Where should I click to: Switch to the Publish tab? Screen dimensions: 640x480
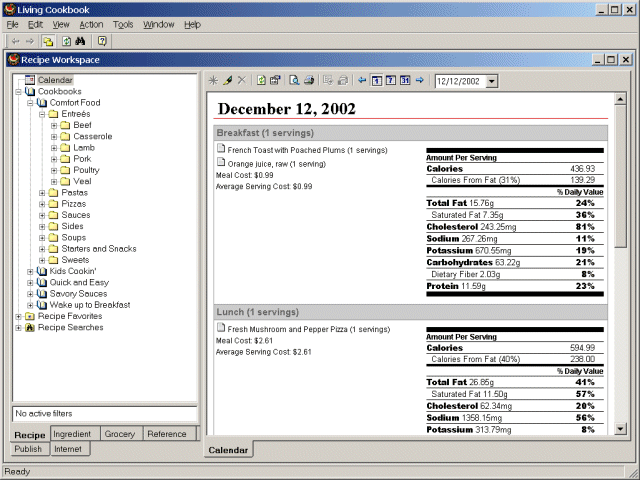28,449
